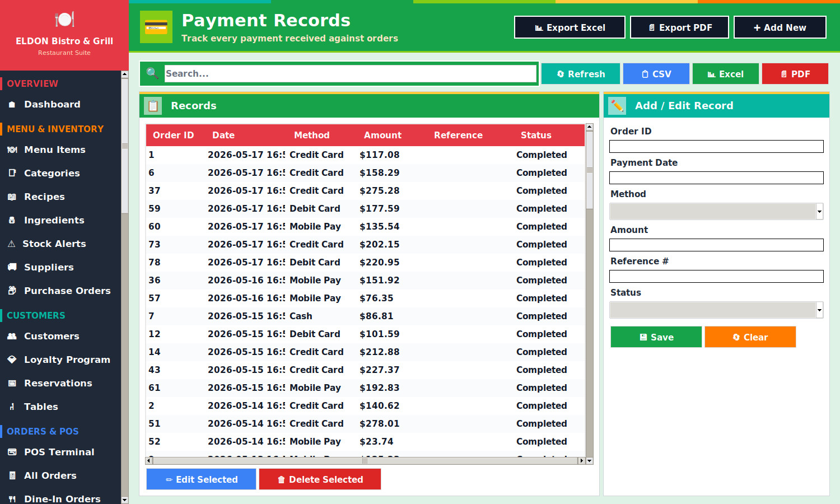
Task: Click the All Orders icon
Action: 12,476
